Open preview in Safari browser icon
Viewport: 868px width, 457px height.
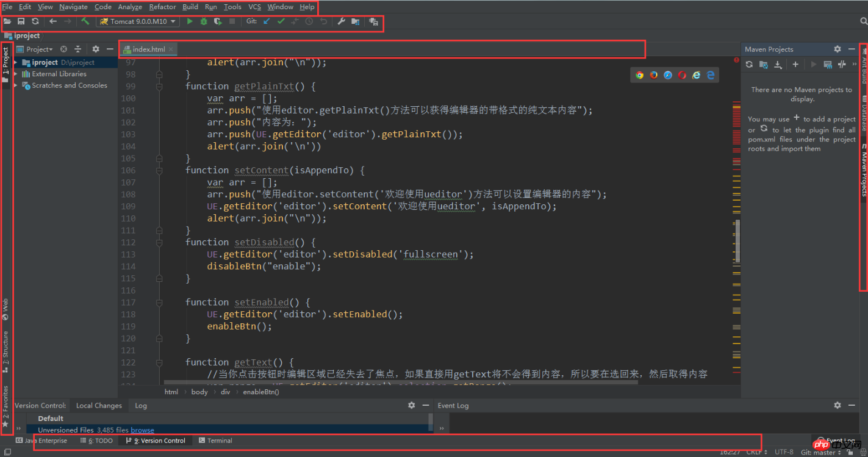click(668, 75)
